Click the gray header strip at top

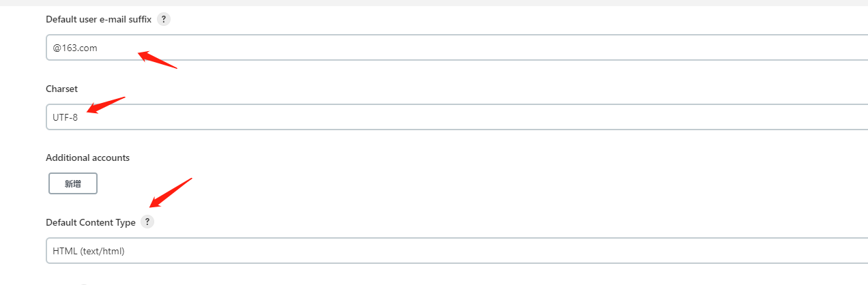[x=434, y=3]
